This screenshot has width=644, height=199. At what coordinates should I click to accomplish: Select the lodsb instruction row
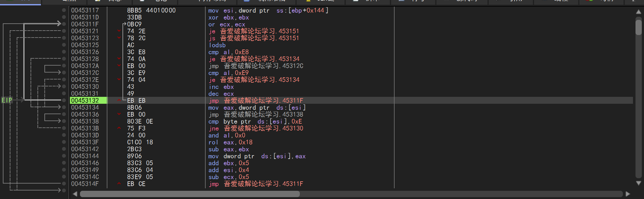(217, 45)
